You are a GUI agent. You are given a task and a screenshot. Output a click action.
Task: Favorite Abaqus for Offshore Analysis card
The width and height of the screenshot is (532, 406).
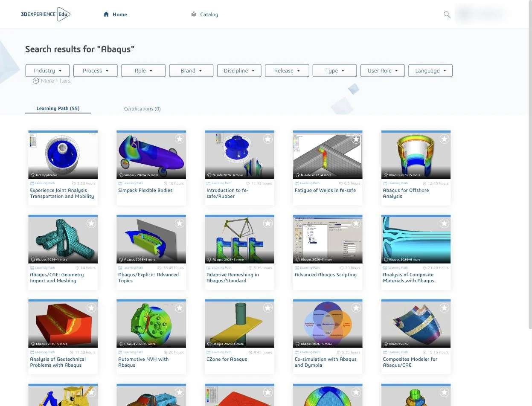[x=445, y=139]
